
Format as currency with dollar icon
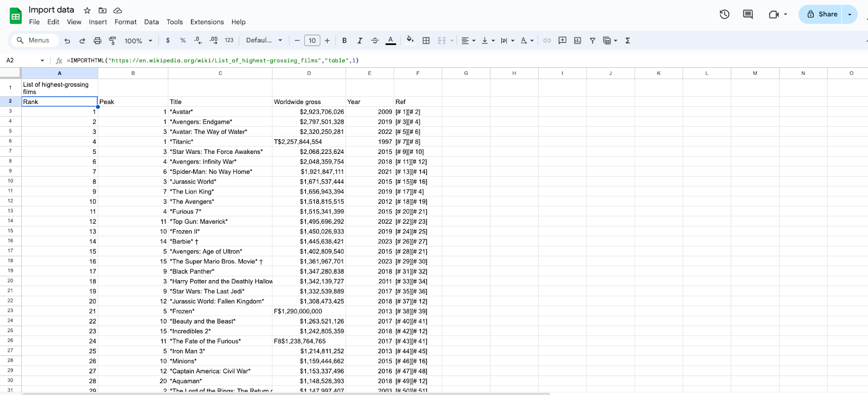pyautogui.click(x=168, y=41)
